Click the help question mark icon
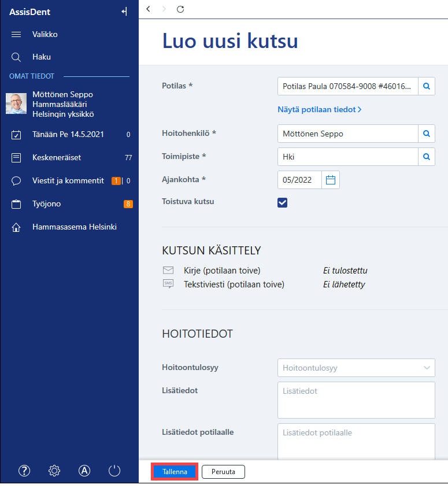Screen dimensions: 448x488 [24, 471]
